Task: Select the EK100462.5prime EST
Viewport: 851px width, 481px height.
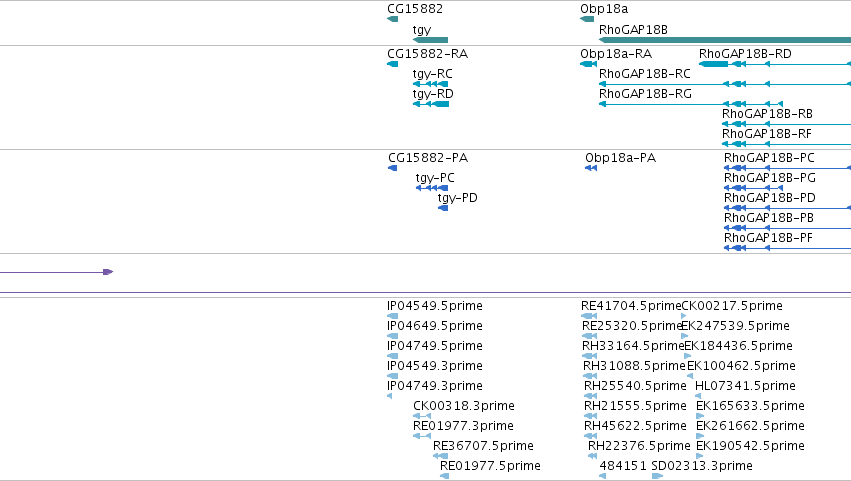Action: [690, 376]
